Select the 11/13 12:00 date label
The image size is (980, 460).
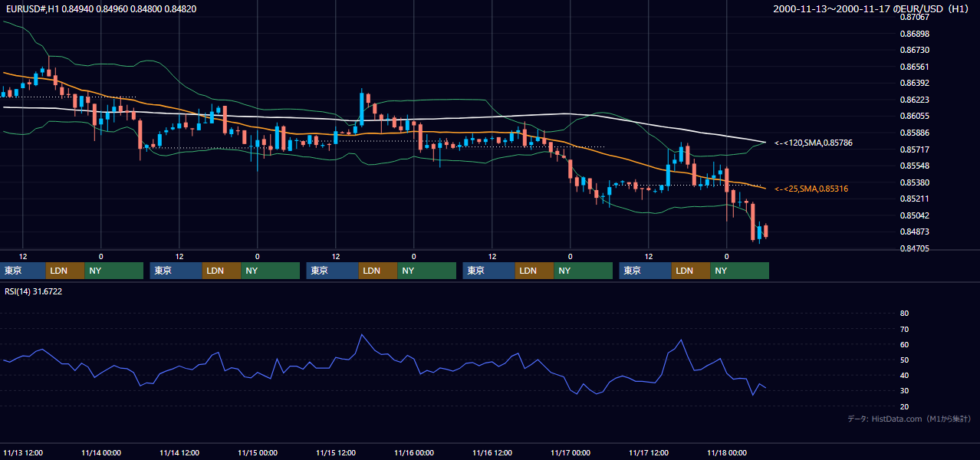point(23,453)
